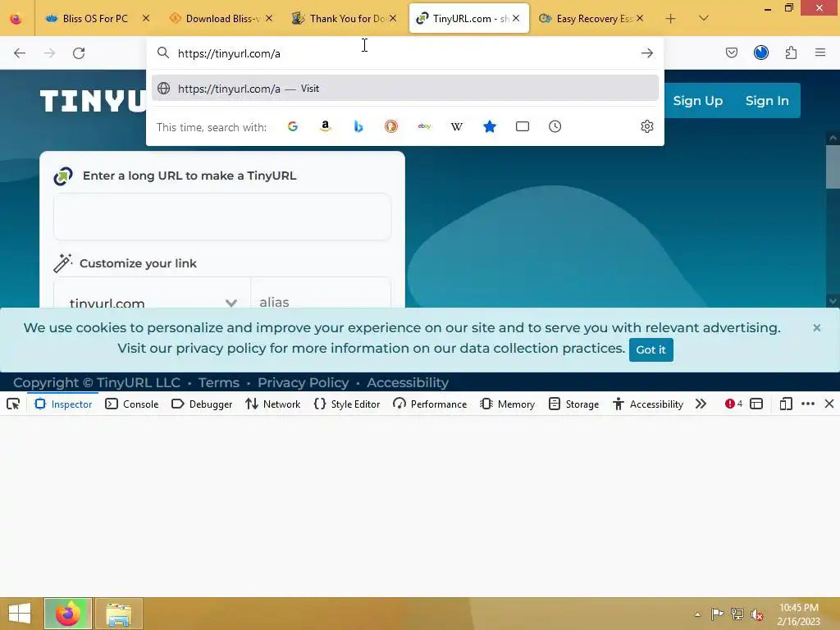Open the Extensions puzzle icon
The image size is (840, 630).
[x=792, y=52]
